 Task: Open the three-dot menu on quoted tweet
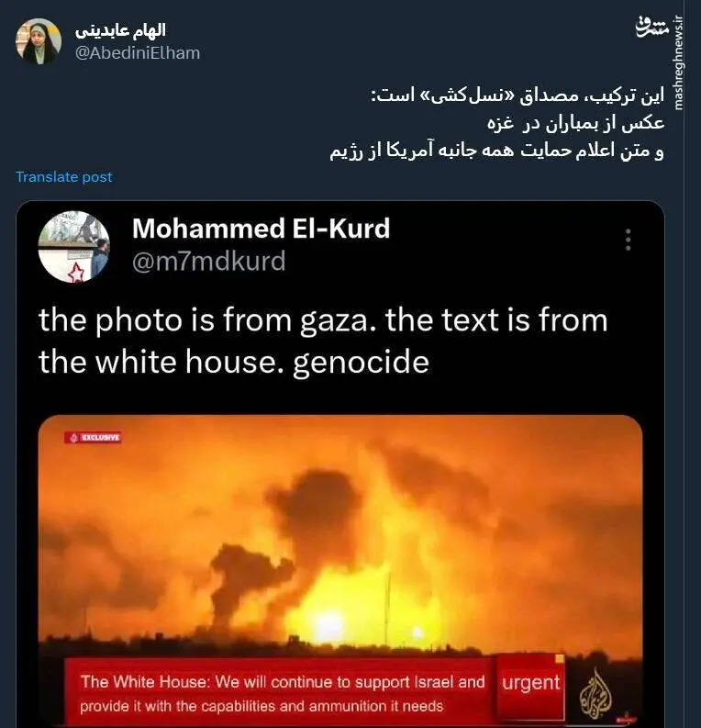pyautogui.click(x=629, y=240)
